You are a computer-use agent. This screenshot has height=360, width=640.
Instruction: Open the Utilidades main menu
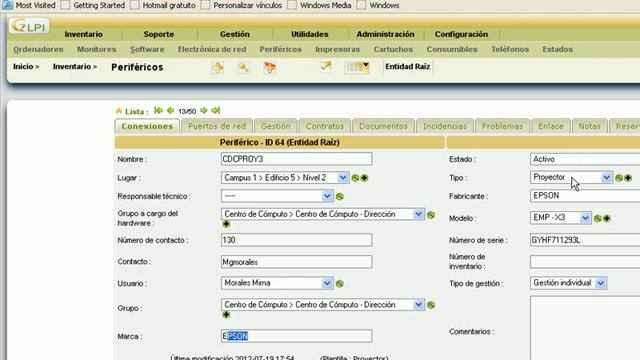(310, 34)
